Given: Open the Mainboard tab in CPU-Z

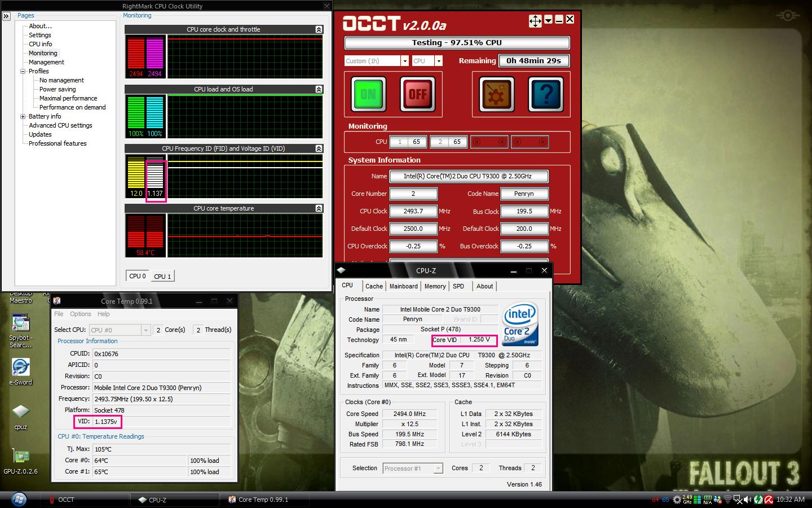Looking at the screenshot, I should click(404, 286).
